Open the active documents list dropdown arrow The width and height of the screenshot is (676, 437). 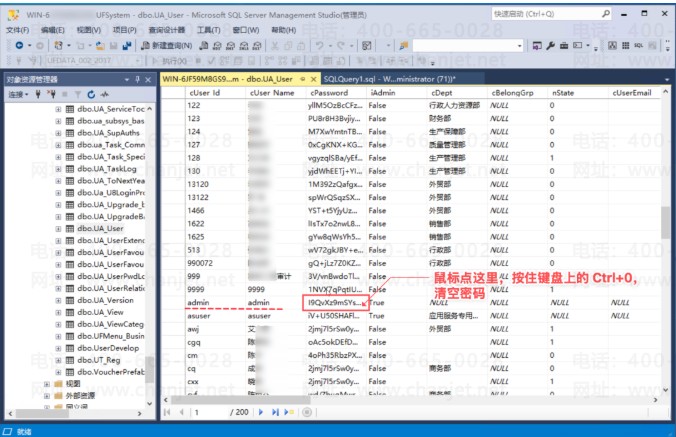pyautogui.click(x=667, y=80)
